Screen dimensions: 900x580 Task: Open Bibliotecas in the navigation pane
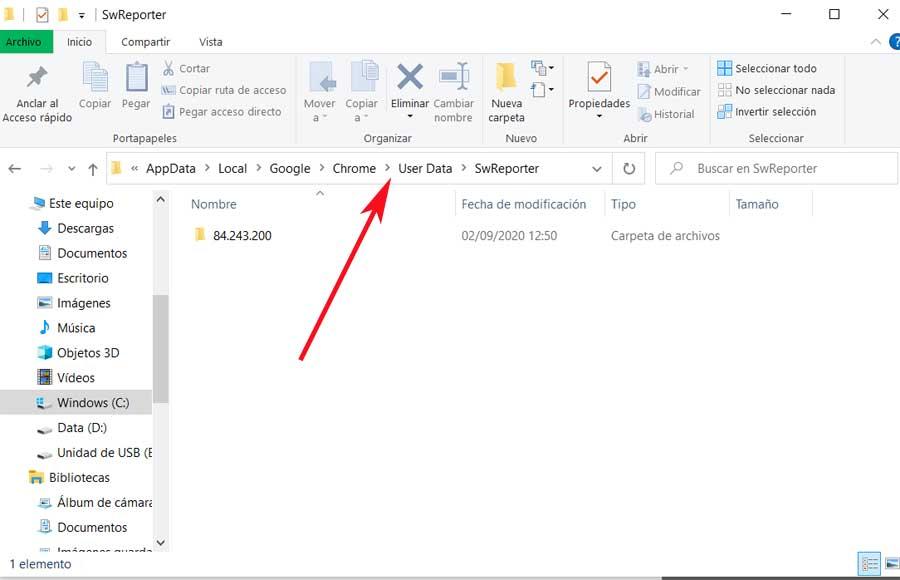[69, 478]
